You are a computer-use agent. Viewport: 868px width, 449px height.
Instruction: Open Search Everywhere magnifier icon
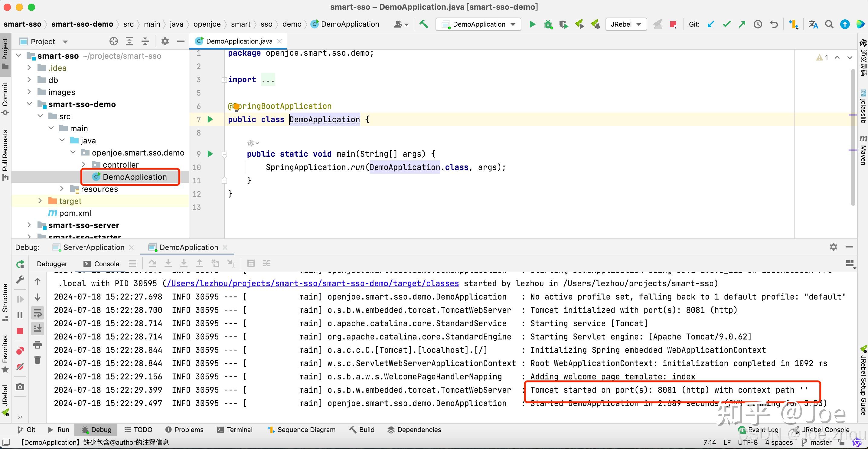click(829, 24)
